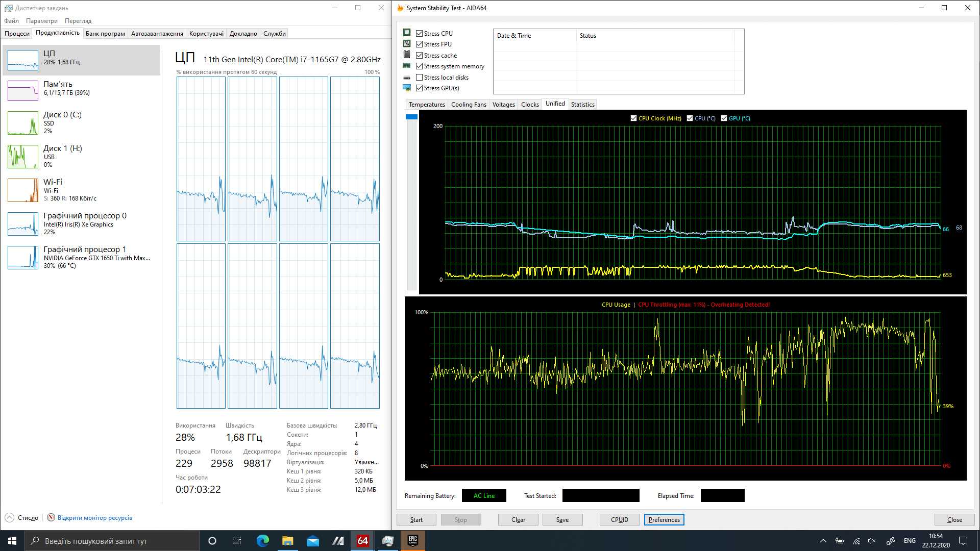Viewport: 980px width, 551px height.
Task: Collapse details with the Стисло chevron
Action: (9, 517)
